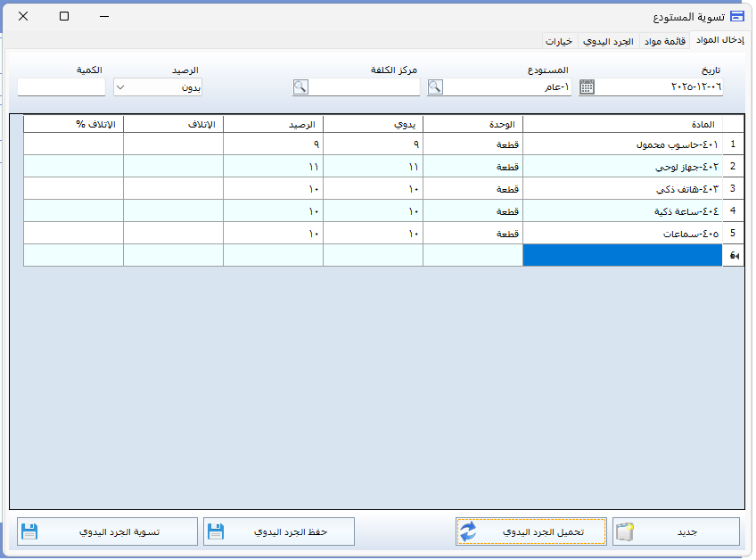Switch to the قائمة مواد tab
This screenshot has height=560, width=756.
pyautogui.click(x=664, y=41)
